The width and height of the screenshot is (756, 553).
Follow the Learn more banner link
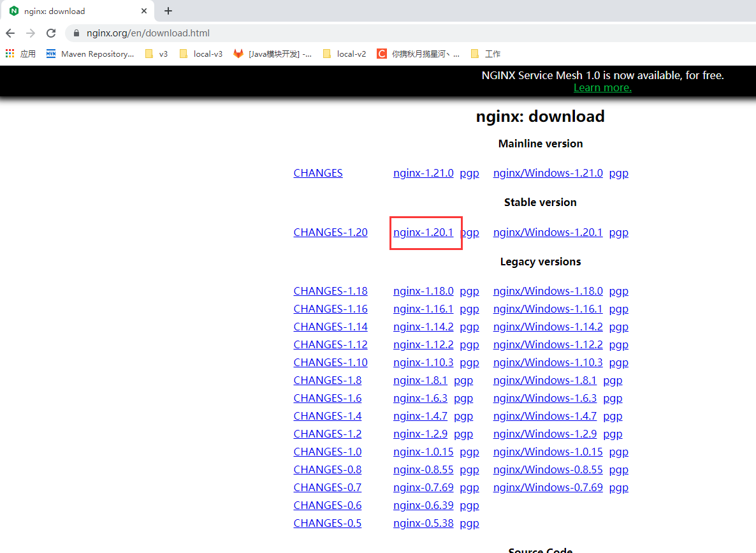point(602,88)
